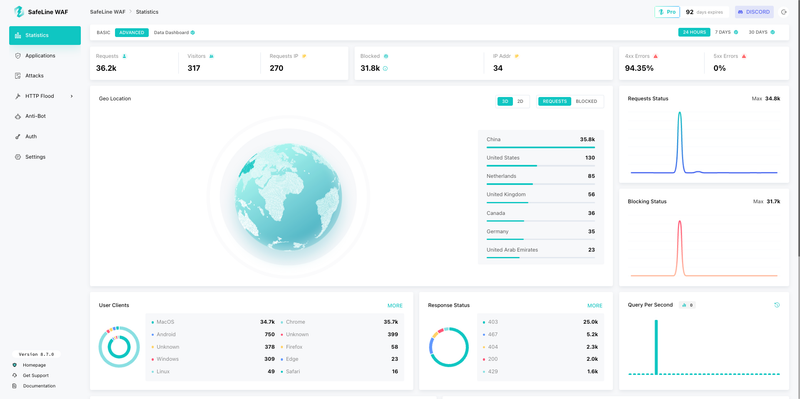Screen dimensions: 800x399
Task: Open the Documentation link
Action: (x=39, y=386)
